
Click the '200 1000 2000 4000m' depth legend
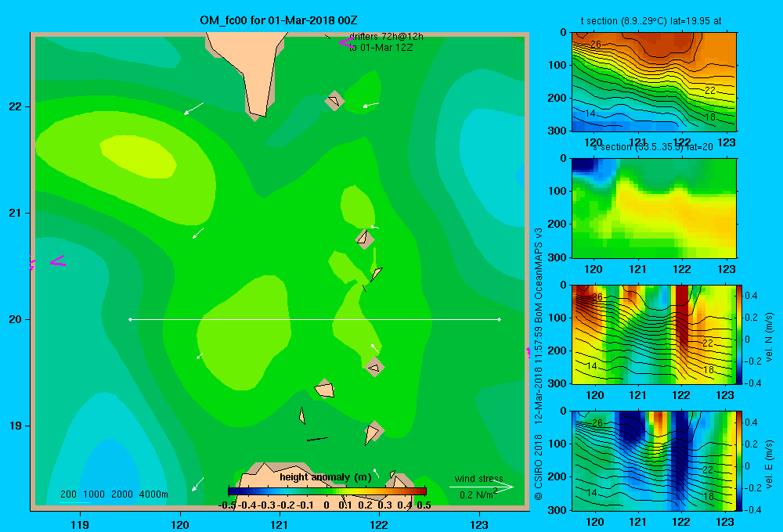tap(114, 494)
